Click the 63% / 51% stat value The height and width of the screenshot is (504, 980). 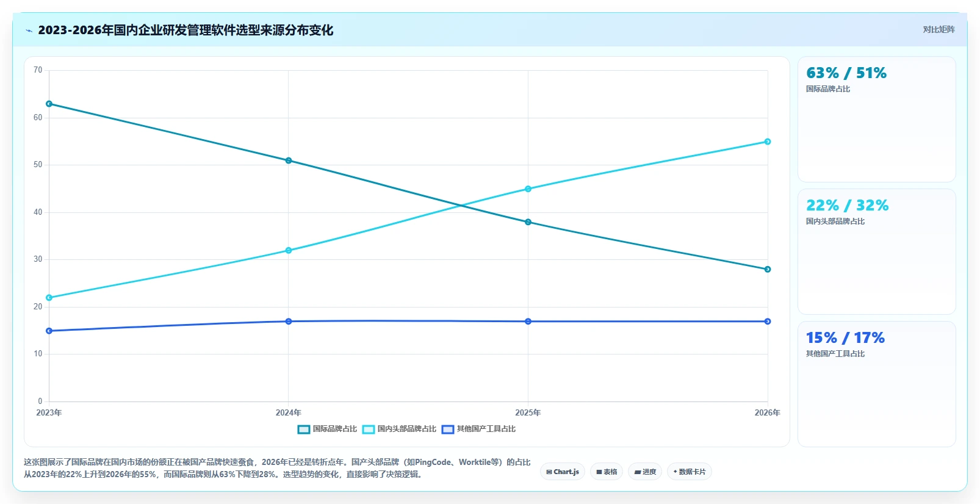(846, 73)
